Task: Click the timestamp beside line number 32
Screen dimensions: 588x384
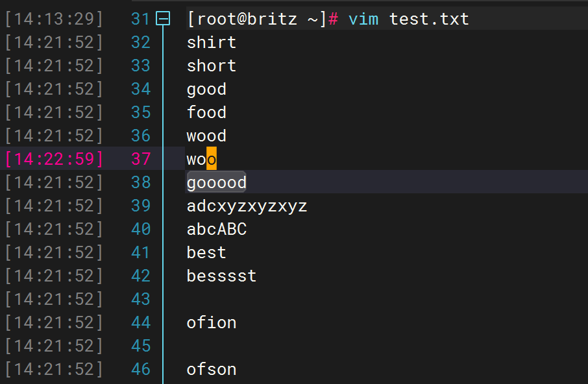Action: (54, 42)
